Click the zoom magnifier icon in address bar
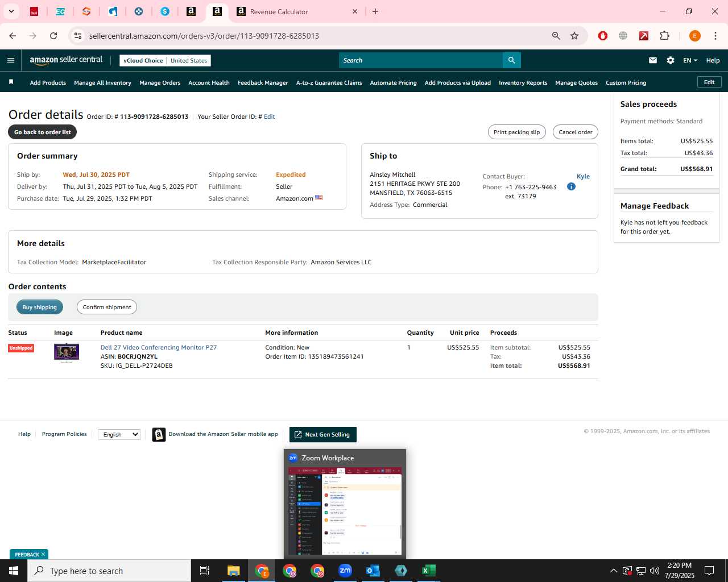This screenshot has width=728, height=582. (556, 36)
